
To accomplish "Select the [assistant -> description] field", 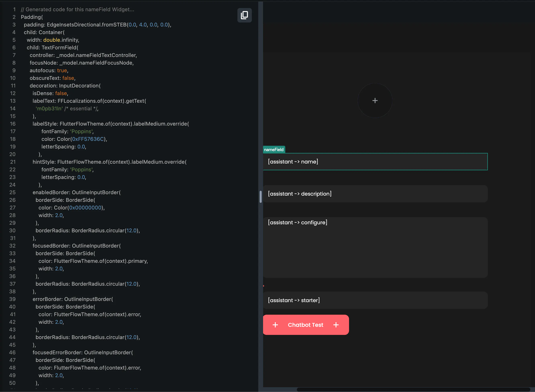I will pos(375,194).
